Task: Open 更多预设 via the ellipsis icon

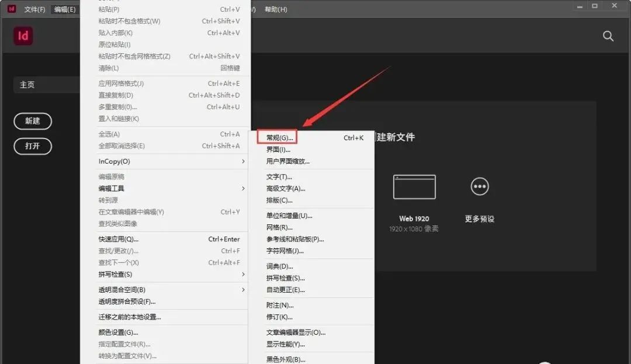Action: 479,186
